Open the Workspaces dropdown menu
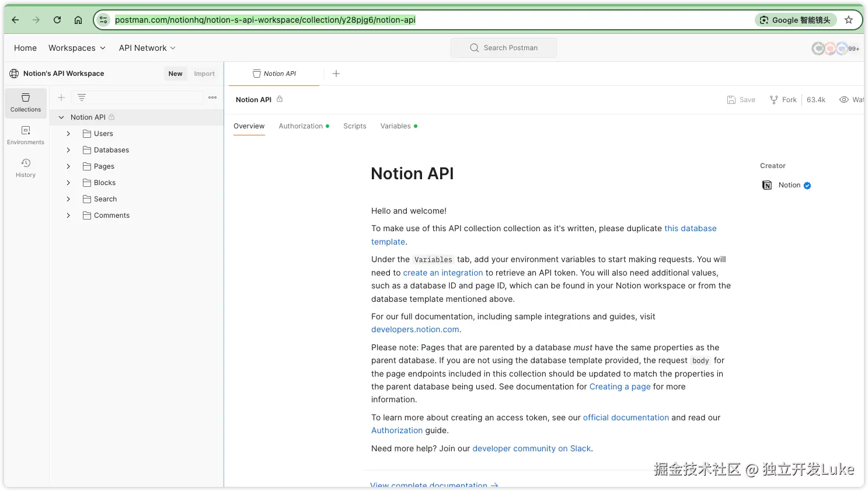 (77, 48)
